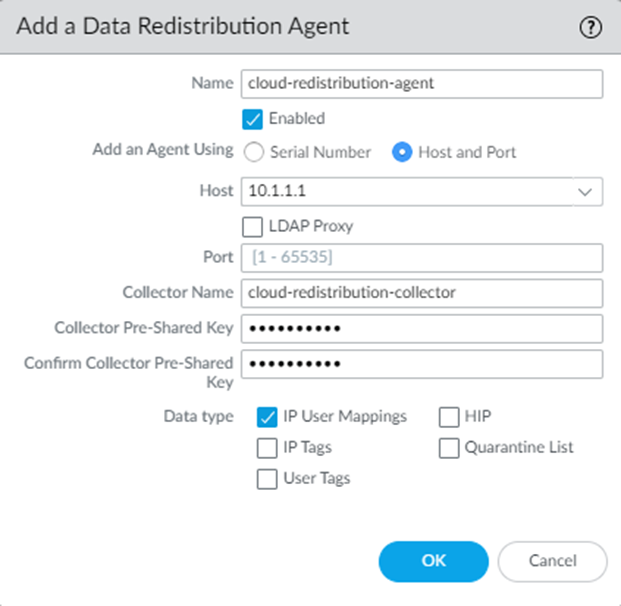Viewport: 621px width, 606px height.
Task: Click into the Port number field
Action: click(420, 258)
